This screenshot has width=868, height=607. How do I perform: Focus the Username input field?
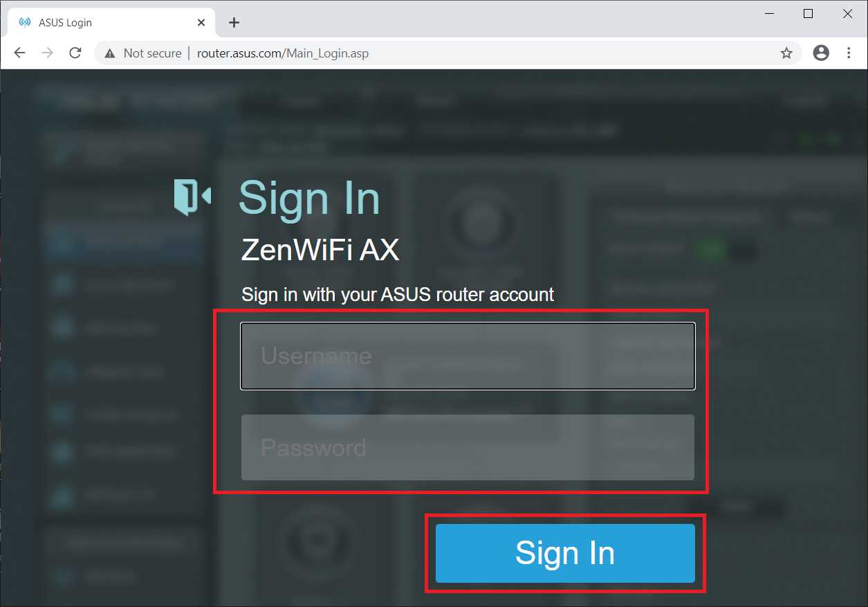468,356
